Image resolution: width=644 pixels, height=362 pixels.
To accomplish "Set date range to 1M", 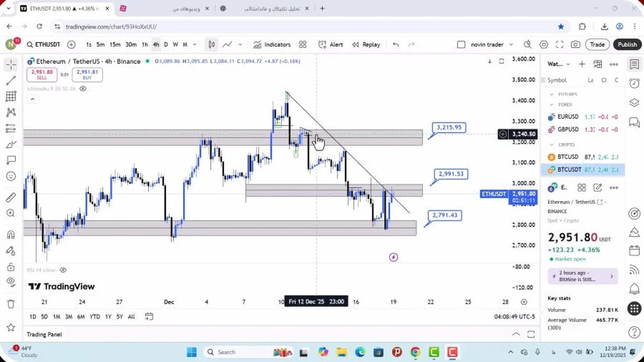I will point(56,317).
